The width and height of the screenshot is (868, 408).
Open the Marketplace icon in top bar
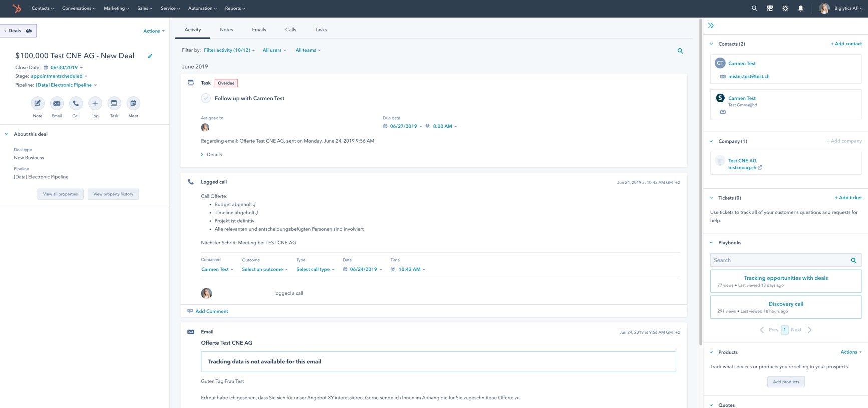click(770, 8)
